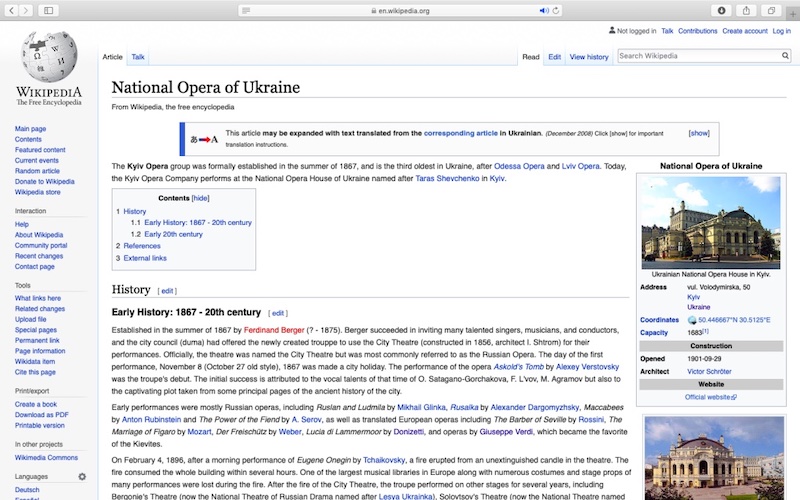Go forward with Safari's forward arrow

pyautogui.click(x=26, y=10)
